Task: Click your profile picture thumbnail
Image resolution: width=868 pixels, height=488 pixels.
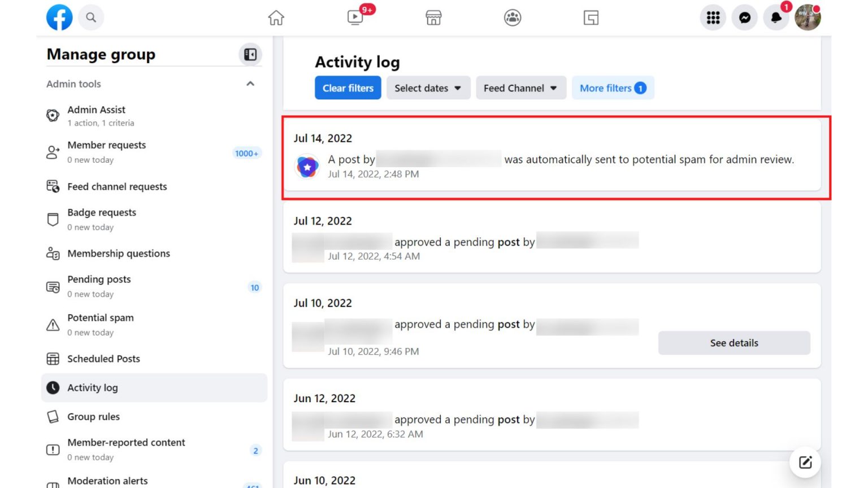Action: pos(808,18)
